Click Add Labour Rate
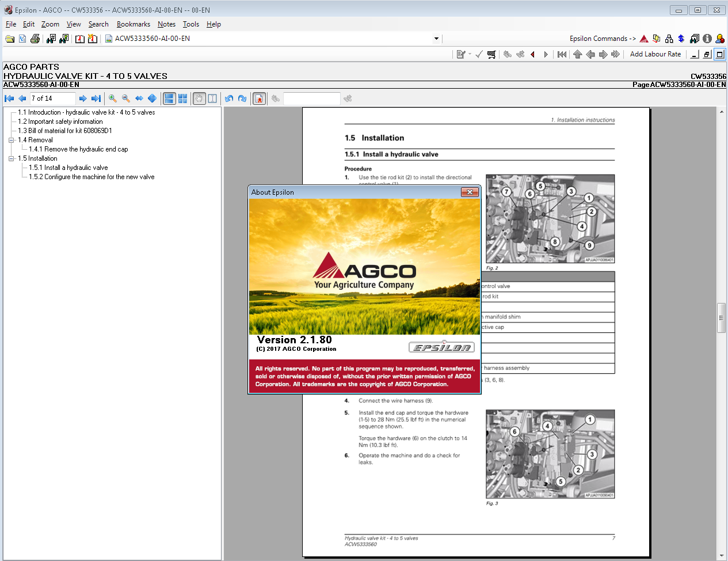The image size is (728, 561). 655,54
